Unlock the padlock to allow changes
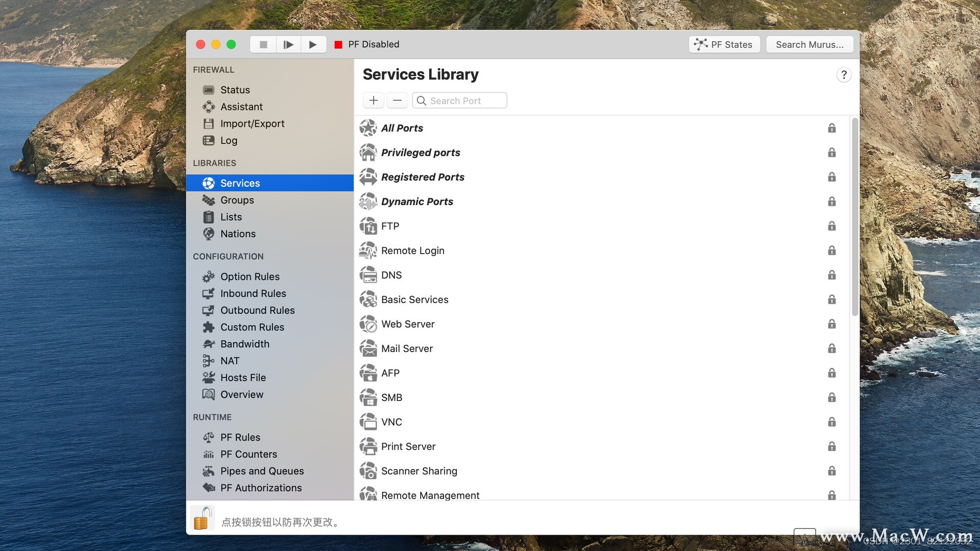The width and height of the screenshot is (980, 551). tap(202, 517)
